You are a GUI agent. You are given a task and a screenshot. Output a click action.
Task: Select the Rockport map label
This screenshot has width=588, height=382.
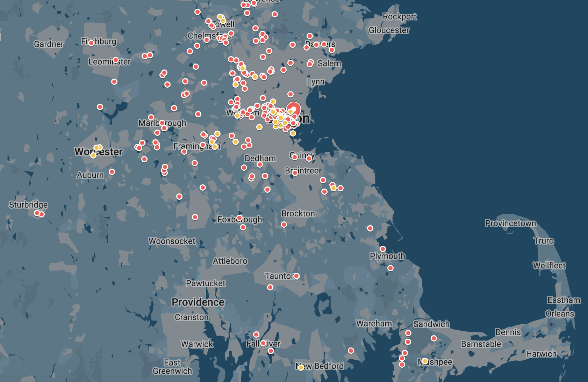(400, 17)
